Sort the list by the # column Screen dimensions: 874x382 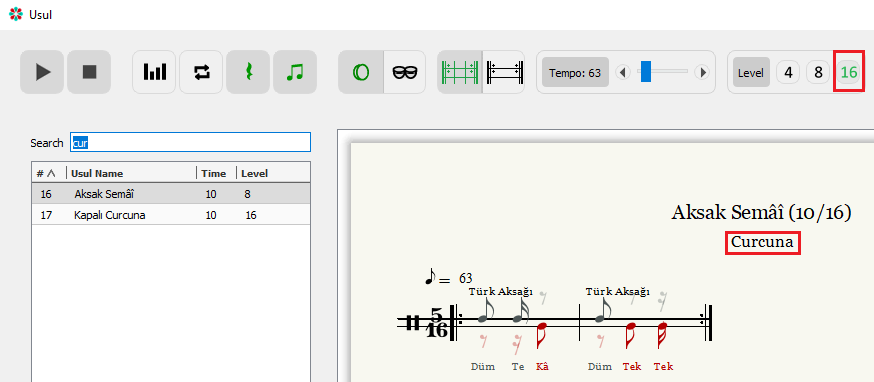pos(48,173)
